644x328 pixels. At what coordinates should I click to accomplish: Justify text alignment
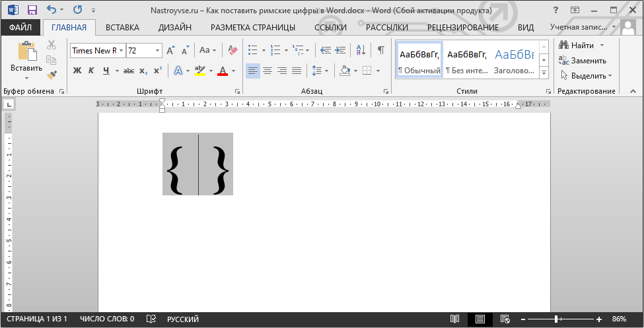[297, 71]
